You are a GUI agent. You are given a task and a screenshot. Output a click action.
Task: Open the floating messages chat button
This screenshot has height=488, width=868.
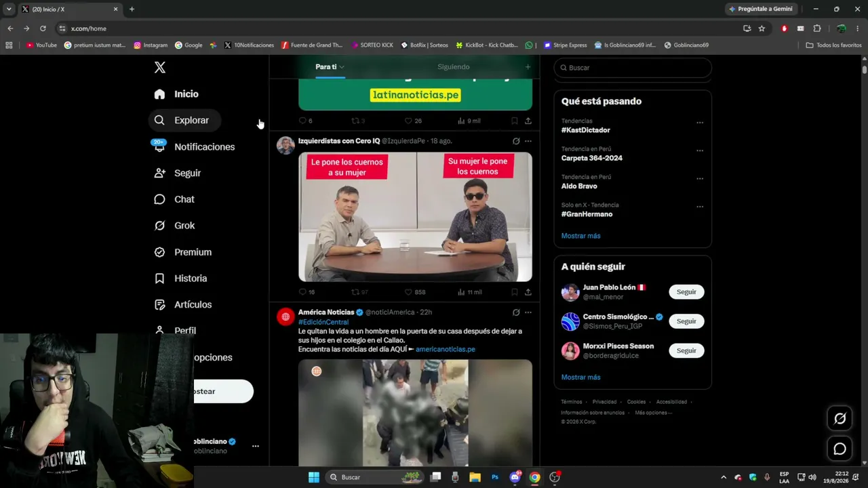[840, 449]
